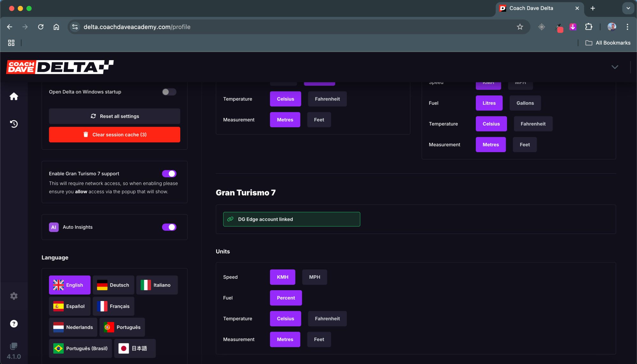The height and width of the screenshot is (364, 637).
Task: Open a new browser tab with plus
Action: click(x=593, y=8)
